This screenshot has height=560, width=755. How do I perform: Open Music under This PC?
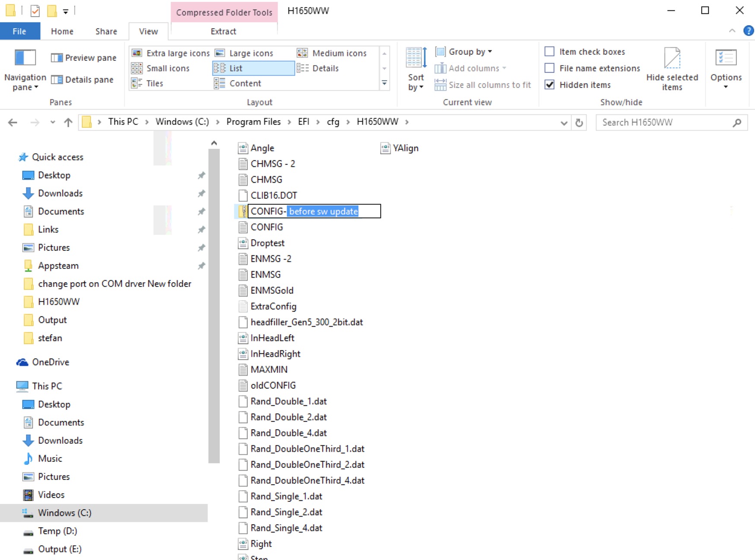coord(50,458)
